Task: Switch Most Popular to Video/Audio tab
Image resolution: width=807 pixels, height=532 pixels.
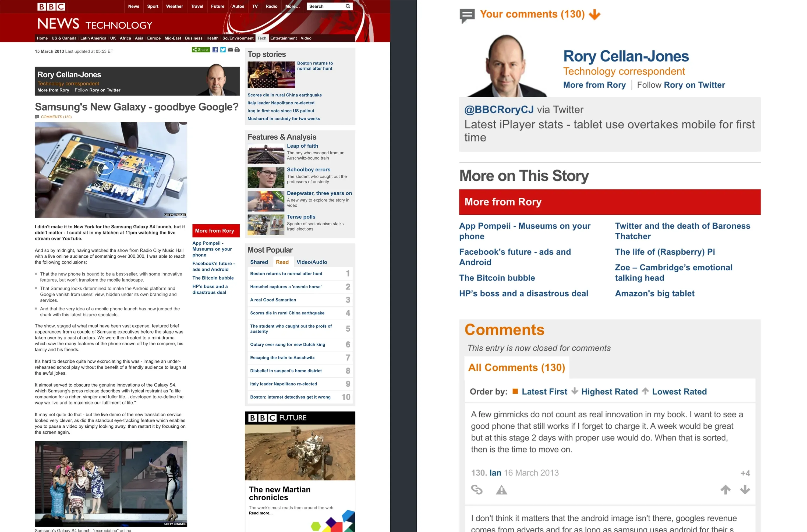Action: coord(312,262)
